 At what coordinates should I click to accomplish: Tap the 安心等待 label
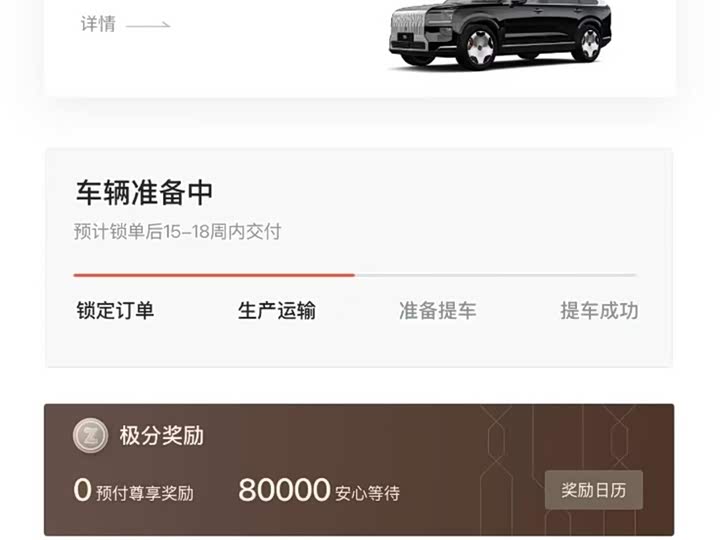tap(368, 493)
